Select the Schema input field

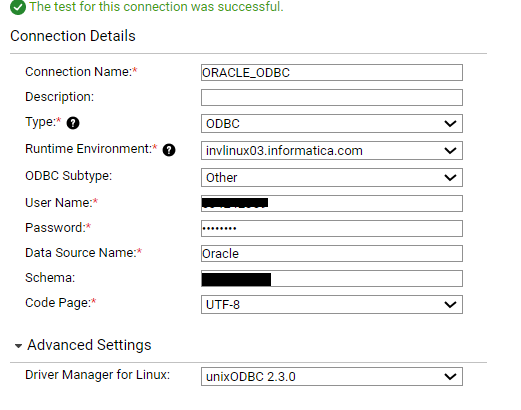332,278
